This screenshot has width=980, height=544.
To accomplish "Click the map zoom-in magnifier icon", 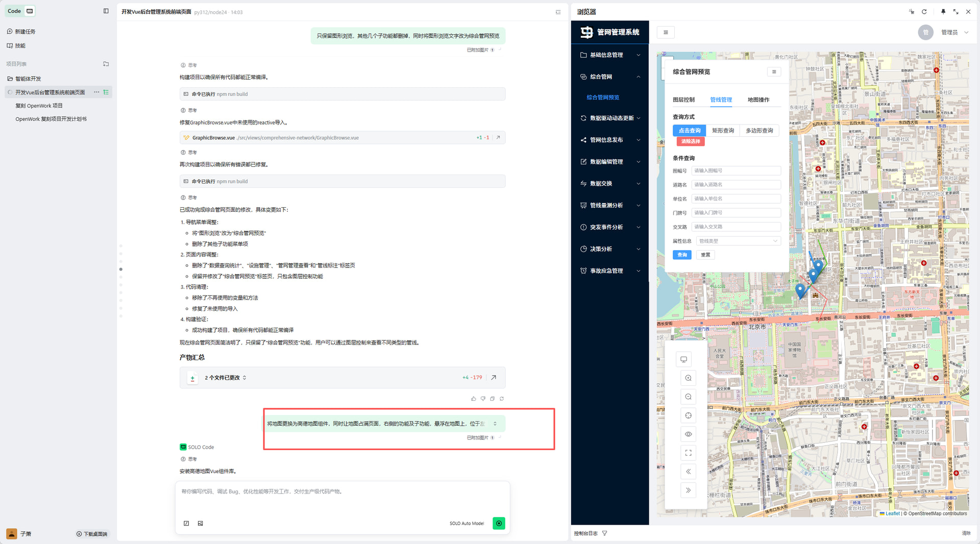I will [688, 378].
